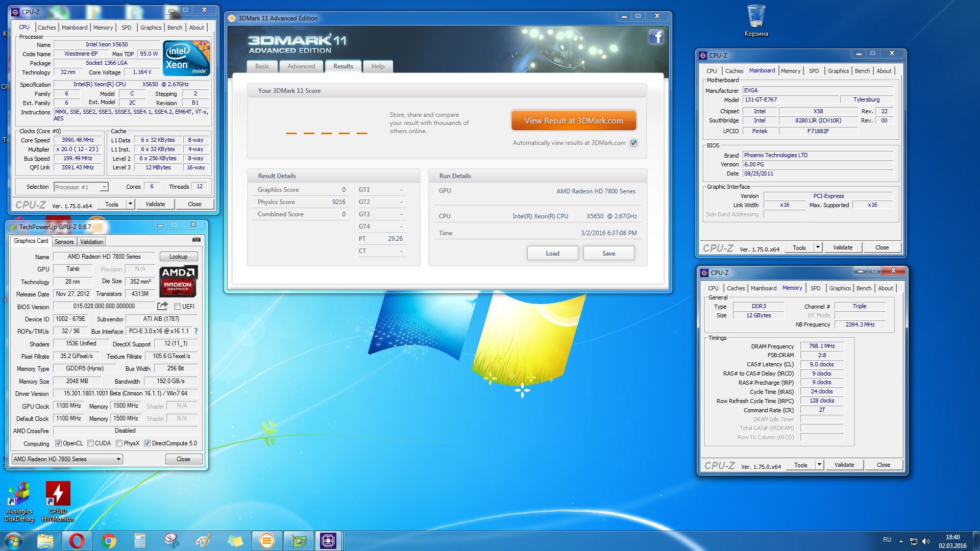This screenshot has width=980, height=551.
Task: Open the Help tab in 3DMark
Action: [378, 66]
